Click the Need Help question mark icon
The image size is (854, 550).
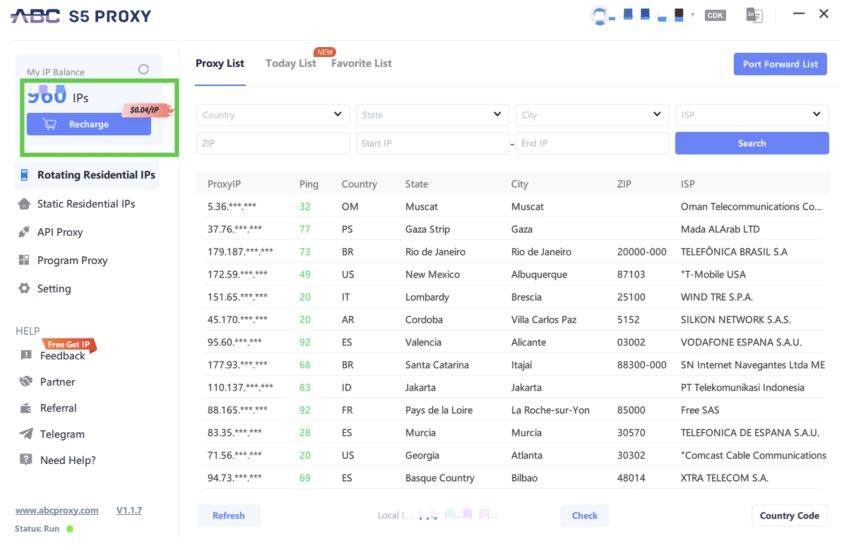click(26, 459)
